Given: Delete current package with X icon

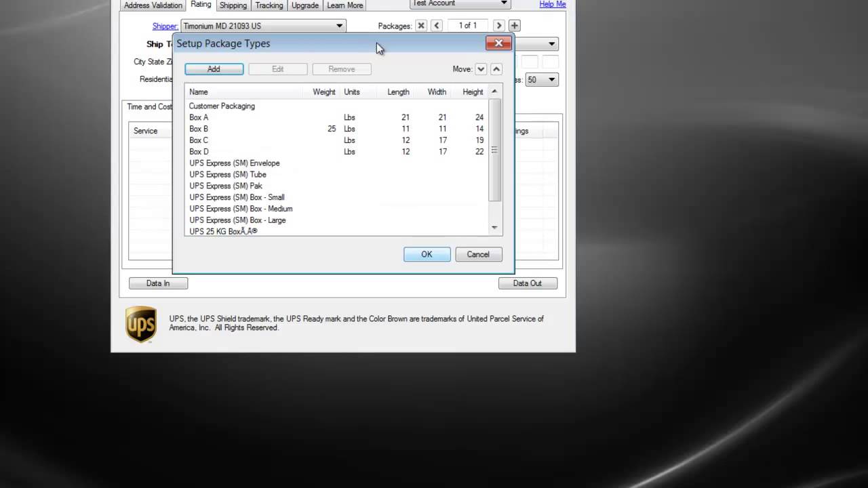Looking at the screenshot, I should point(421,26).
